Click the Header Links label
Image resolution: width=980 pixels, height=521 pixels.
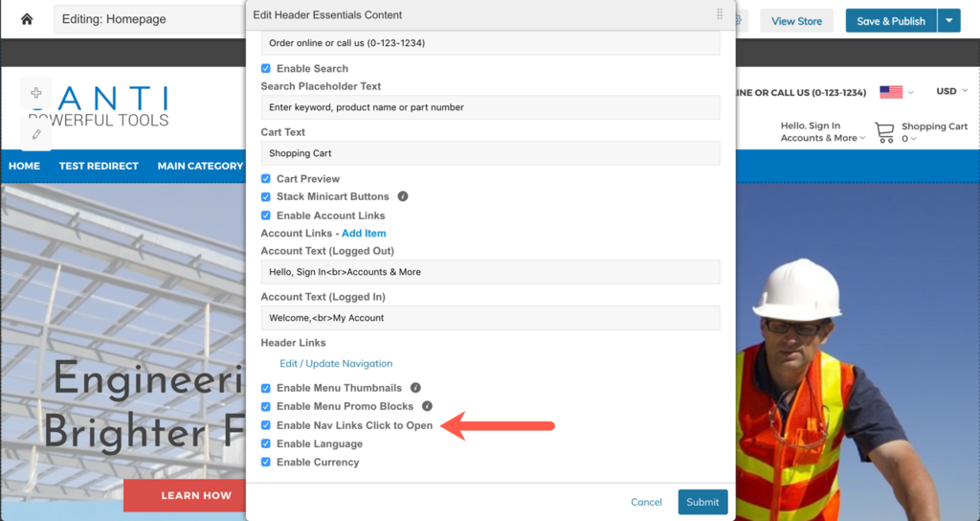[x=293, y=343]
